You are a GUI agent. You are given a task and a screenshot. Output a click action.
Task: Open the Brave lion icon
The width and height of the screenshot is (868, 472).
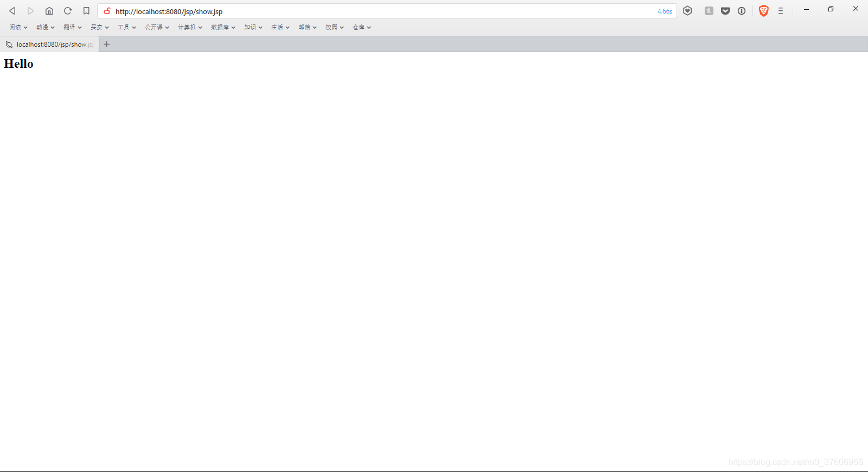764,11
